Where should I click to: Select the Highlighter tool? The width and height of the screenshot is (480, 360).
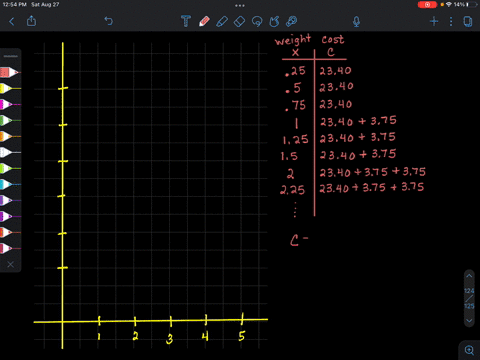pos(222,21)
